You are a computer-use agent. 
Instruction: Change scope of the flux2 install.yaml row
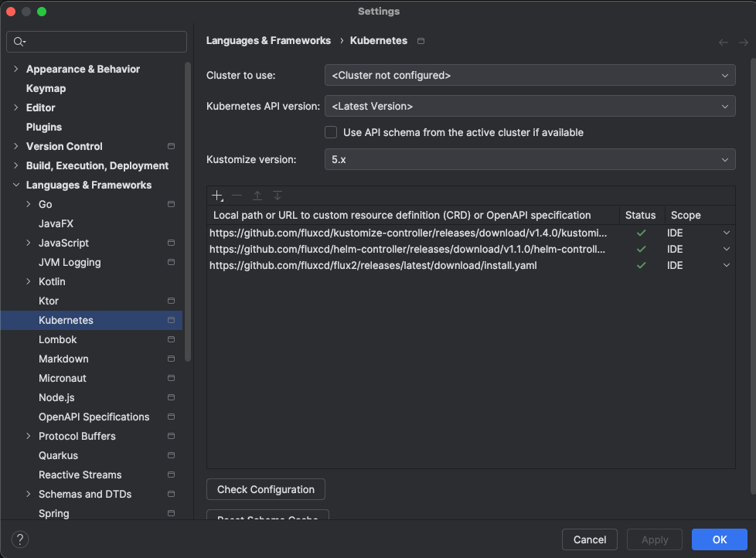click(726, 266)
